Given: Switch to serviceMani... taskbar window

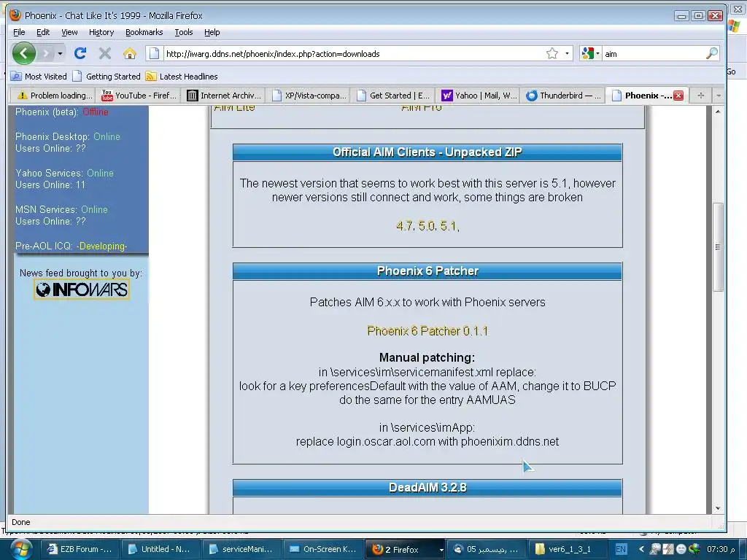Looking at the screenshot, I should pyautogui.click(x=241, y=549).
